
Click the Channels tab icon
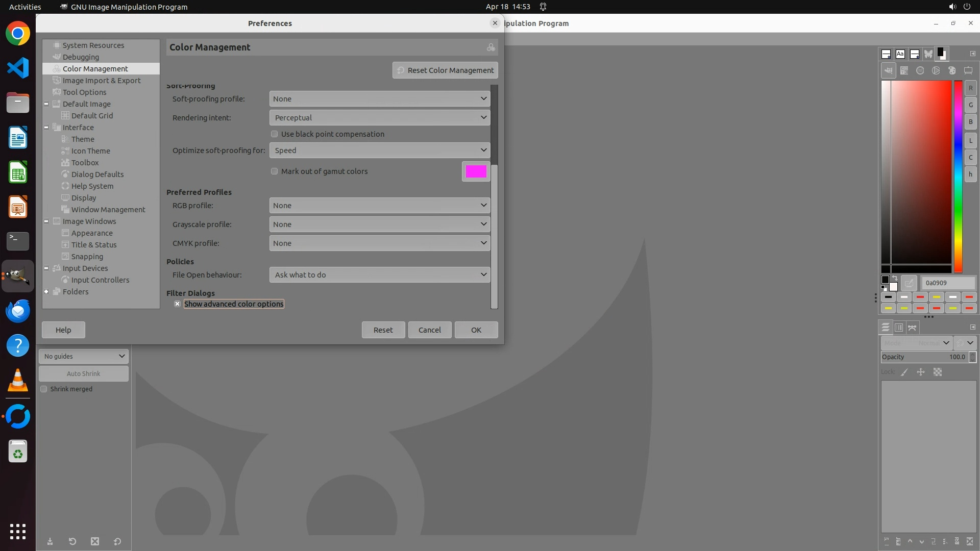click(x=899, y=328)
